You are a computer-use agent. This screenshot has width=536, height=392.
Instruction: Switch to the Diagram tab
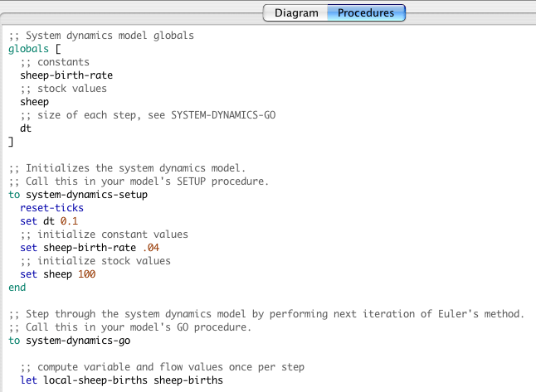295,13
